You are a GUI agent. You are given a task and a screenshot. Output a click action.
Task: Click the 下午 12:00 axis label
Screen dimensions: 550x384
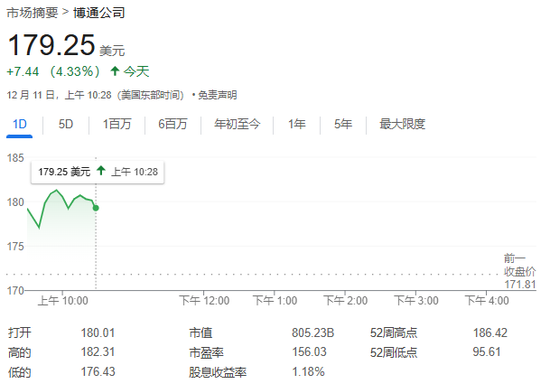(x=204, y=301)
